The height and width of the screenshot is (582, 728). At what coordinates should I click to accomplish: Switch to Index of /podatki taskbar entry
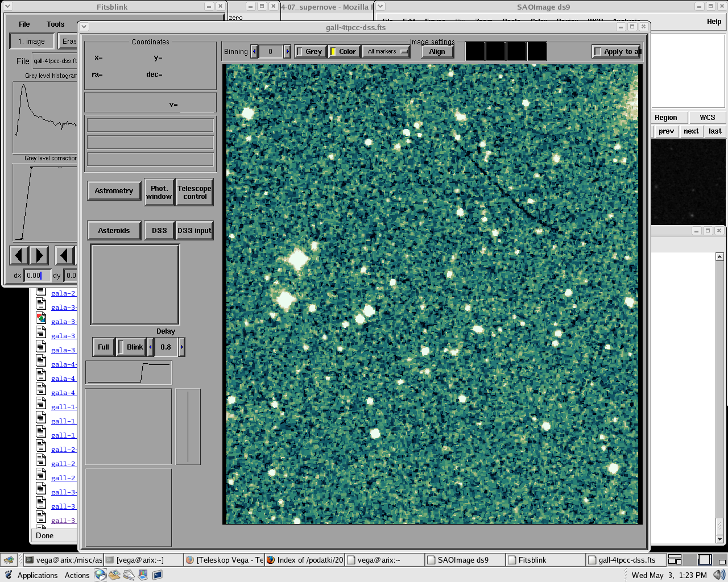304,560
